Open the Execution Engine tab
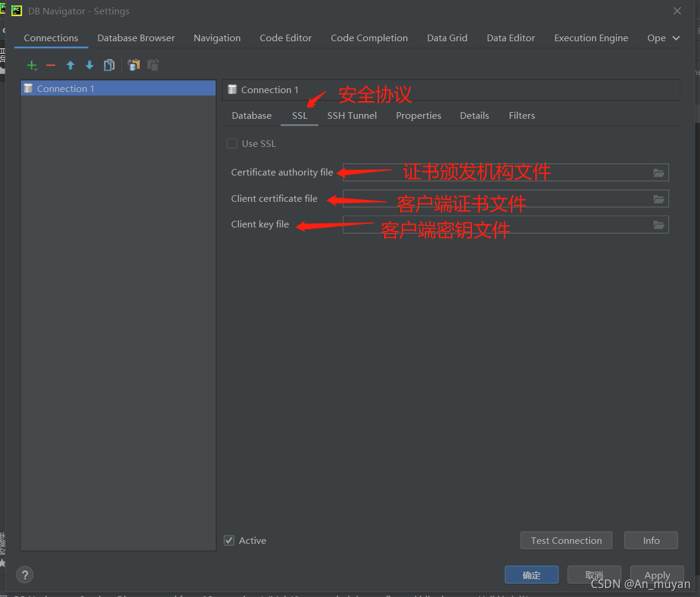 (x=591, y=38)
